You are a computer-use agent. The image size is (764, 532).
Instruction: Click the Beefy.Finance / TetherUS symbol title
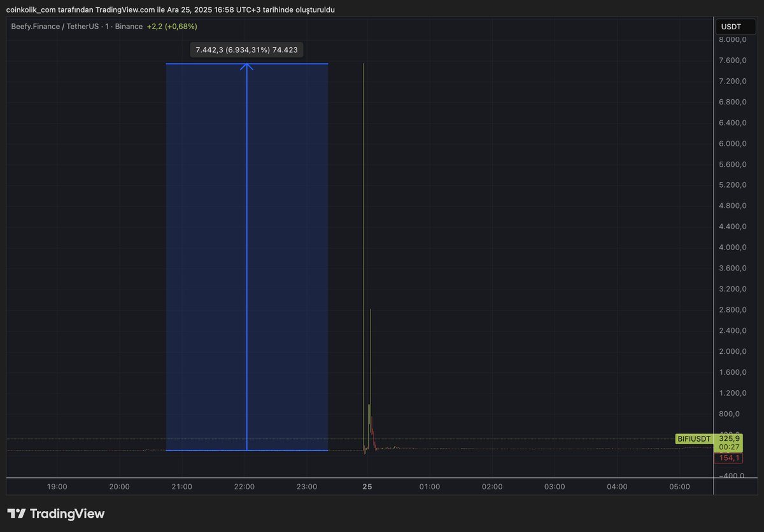[x=55, y=27]
